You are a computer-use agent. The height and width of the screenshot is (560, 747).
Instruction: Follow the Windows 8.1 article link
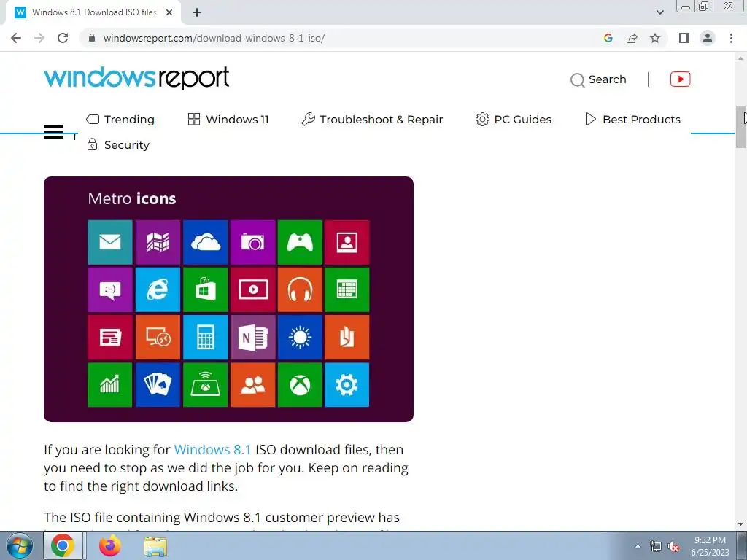point(212,449)
